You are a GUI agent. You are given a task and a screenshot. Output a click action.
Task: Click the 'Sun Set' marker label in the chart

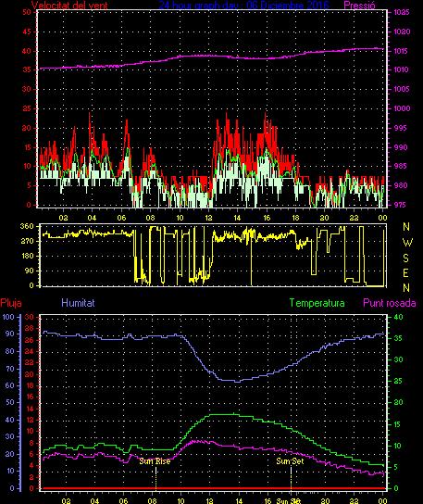[x=290, y=461]
